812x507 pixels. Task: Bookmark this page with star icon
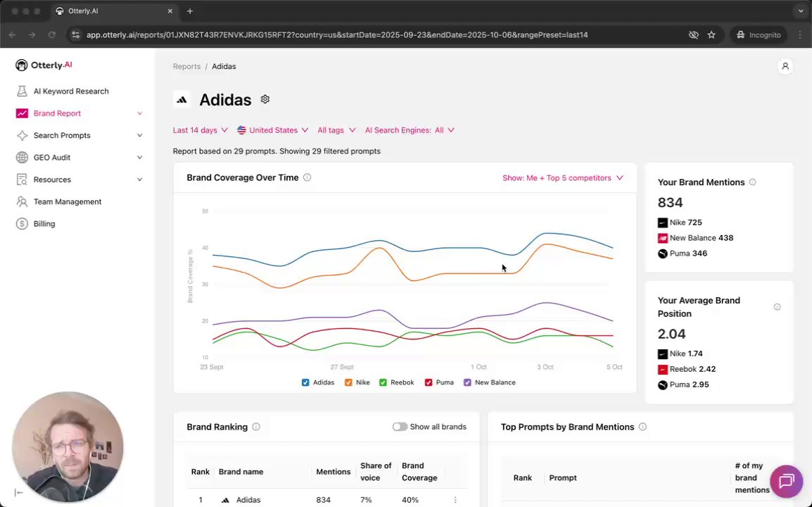pyautogui.click(x=711, y=35)
